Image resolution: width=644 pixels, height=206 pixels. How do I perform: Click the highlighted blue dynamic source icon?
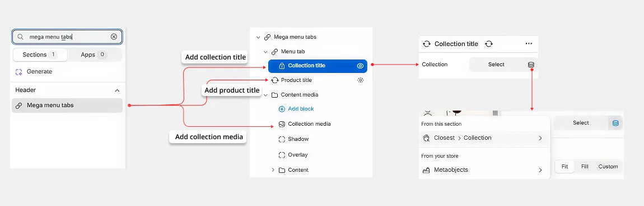pyautogui.click(x=615, y=123)
